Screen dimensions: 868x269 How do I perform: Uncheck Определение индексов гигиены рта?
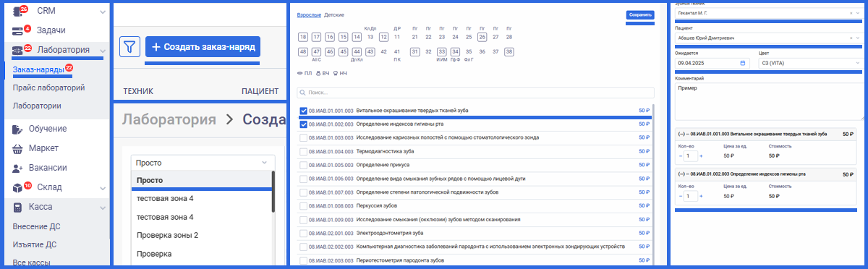304,124
